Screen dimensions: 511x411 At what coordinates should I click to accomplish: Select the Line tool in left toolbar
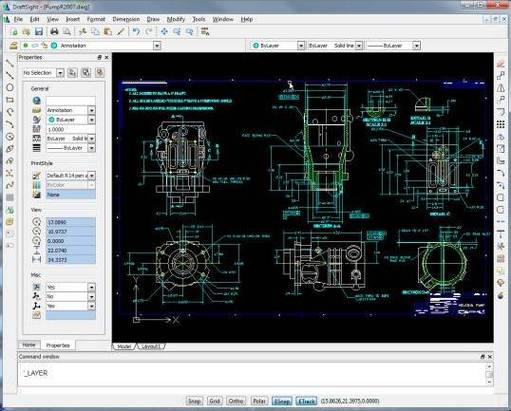pos(10,63)
